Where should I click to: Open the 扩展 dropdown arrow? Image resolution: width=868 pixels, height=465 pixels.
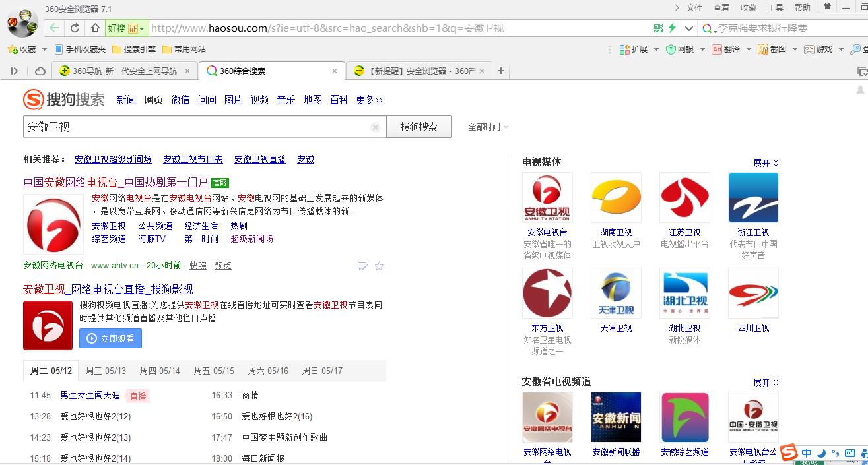click(655, 49)
